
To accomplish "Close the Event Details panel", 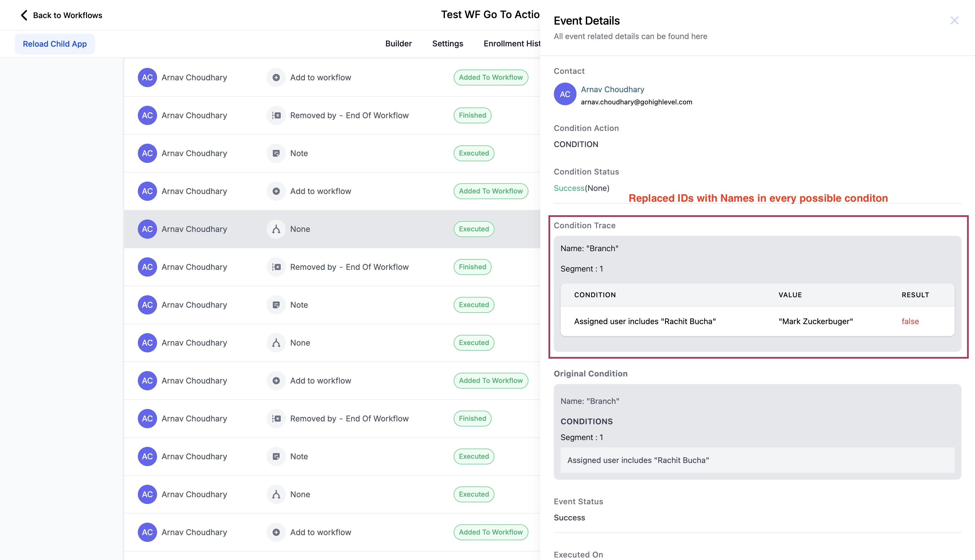I will pos(954,20).
